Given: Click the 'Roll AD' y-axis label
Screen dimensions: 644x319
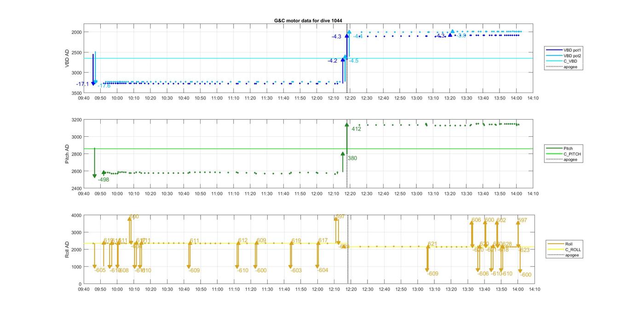Looking at the screenshot, I should 67,249.
